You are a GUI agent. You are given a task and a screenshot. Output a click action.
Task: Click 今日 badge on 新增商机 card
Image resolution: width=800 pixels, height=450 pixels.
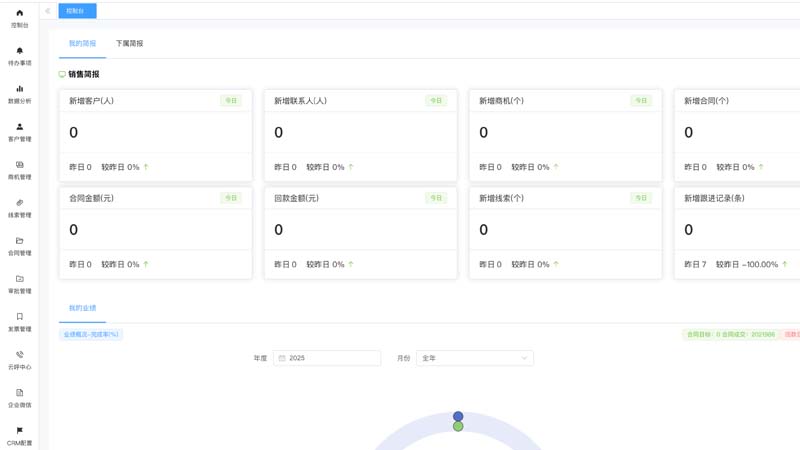click(x=641, y=101)
